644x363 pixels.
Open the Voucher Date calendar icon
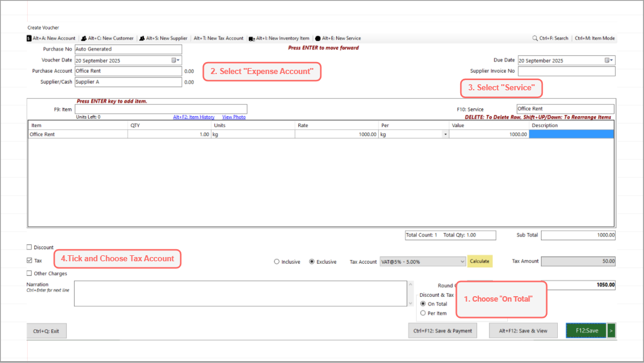click(175, 60)
